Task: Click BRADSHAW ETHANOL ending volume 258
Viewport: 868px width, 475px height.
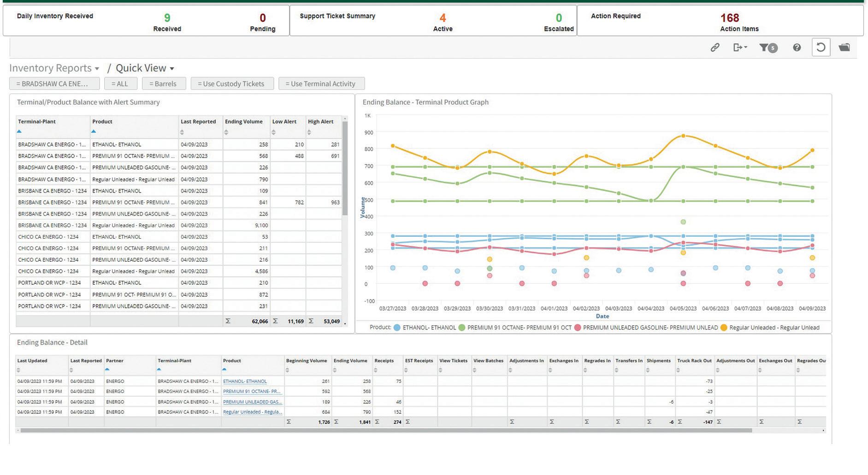Action: [x=263, y=145]
